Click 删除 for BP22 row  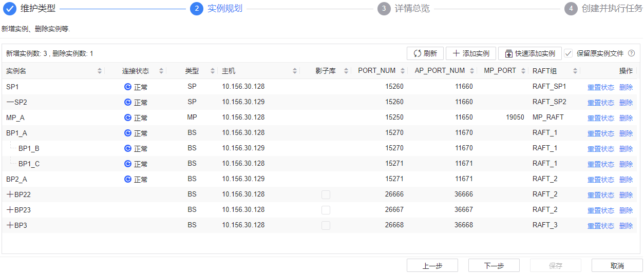626,195
